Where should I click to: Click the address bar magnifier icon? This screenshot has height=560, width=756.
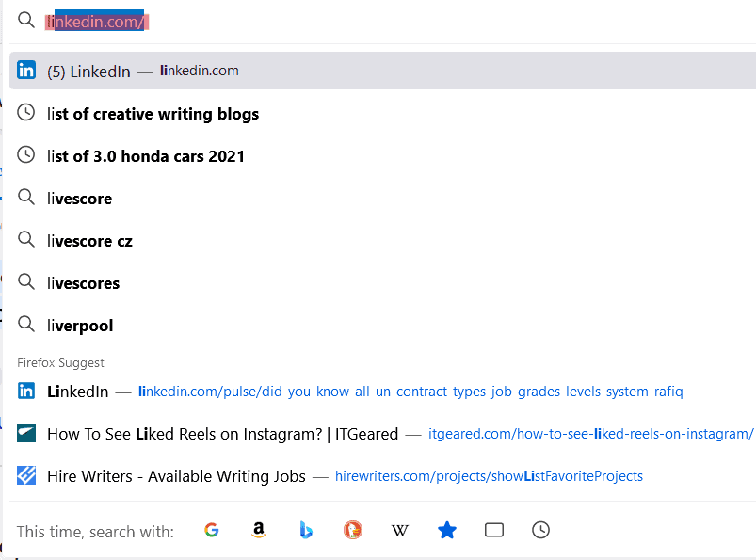[x=26, y=21]
